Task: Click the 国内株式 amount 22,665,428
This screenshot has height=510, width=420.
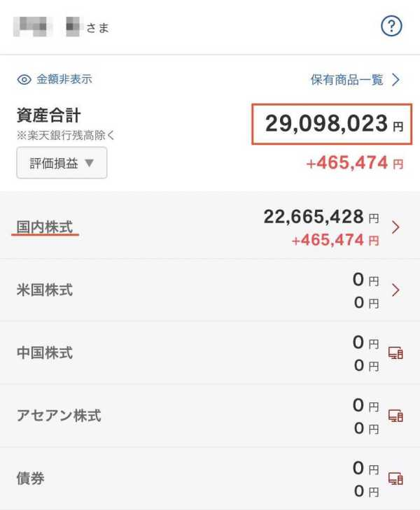Action: pyautogui.click(x=314, y=217)
